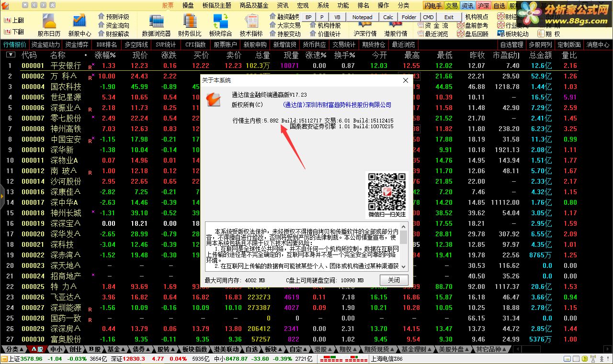Screen dimensions: 613x364
Task: Open 持股变动 shareholding changes
Action: tap(285, 34)
